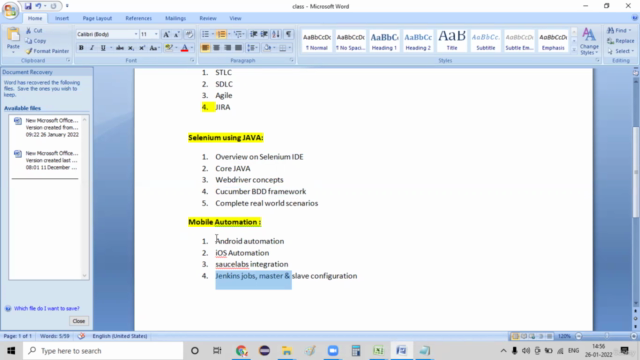Toggle Italic formatting
The width and height of the screenshot is (640, 360).
click(92, 48)
